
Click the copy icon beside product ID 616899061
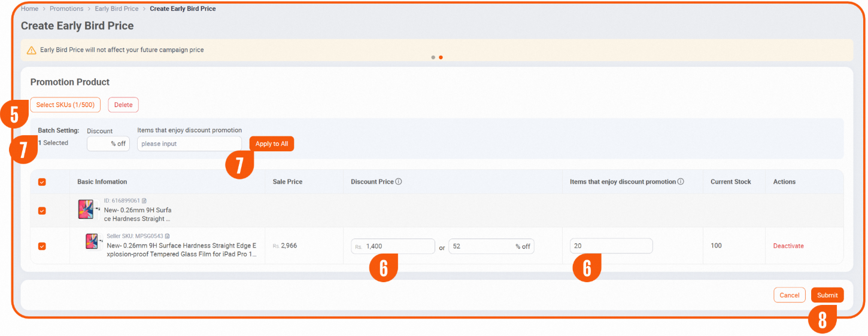click(x=144, y=201)
